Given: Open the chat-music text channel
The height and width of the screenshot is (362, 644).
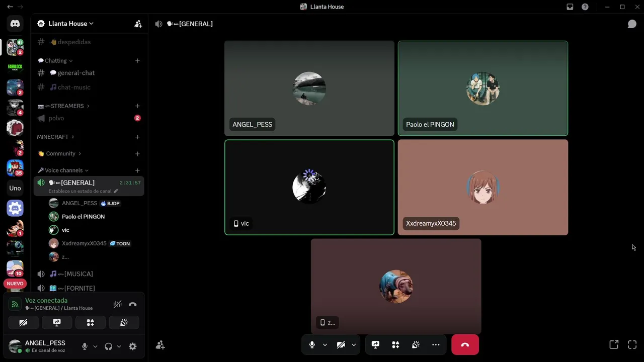Looking at the screenshot, I should [89, 87].
